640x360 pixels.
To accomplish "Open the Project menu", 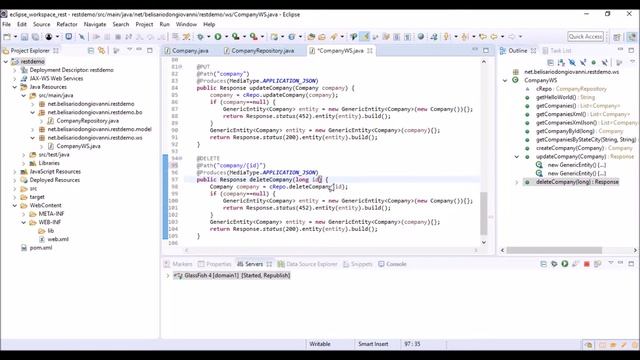I will click(144, 24).
